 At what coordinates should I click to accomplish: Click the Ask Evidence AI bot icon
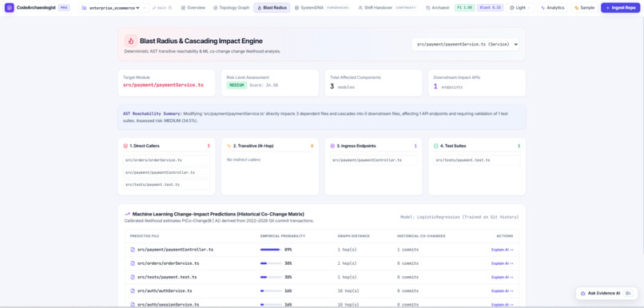(x=582, y=293)
